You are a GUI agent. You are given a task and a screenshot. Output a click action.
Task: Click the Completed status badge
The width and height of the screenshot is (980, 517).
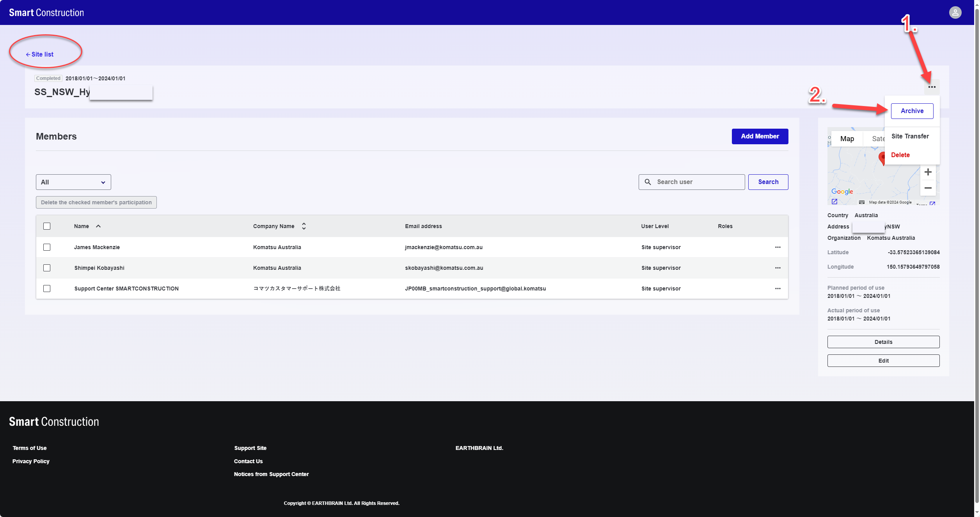(48, 78)
